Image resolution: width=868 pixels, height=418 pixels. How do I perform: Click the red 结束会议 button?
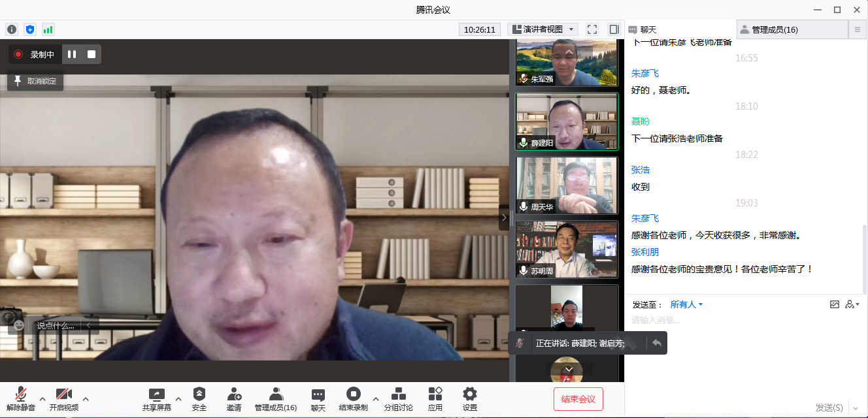click(578, 399)
